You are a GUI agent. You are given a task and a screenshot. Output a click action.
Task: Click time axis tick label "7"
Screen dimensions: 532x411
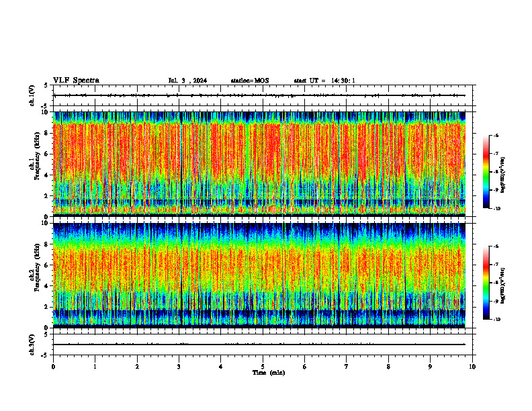pyautogui.click(x=347, y=367)
